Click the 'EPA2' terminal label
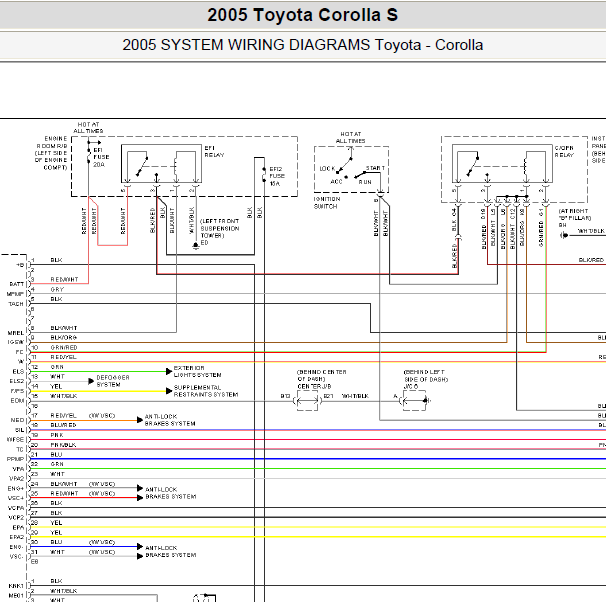The image size is (606, 602). 17,537
